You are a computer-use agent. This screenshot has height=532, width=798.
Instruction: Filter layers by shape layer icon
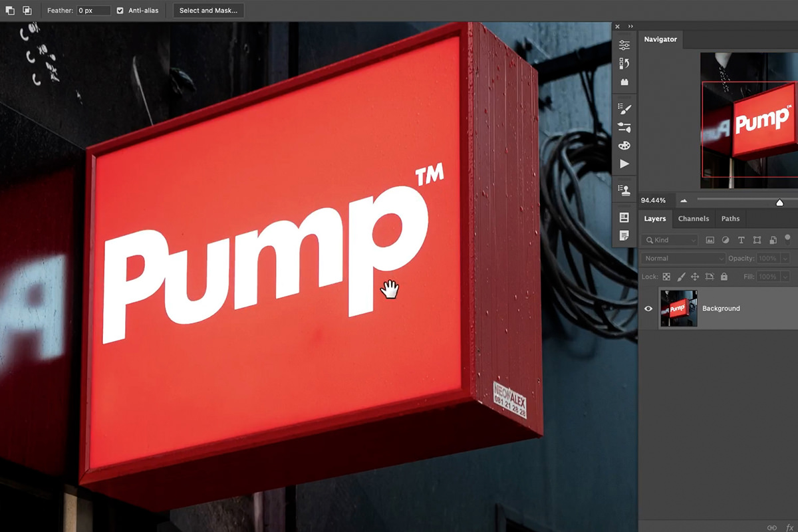coord(757,240)
